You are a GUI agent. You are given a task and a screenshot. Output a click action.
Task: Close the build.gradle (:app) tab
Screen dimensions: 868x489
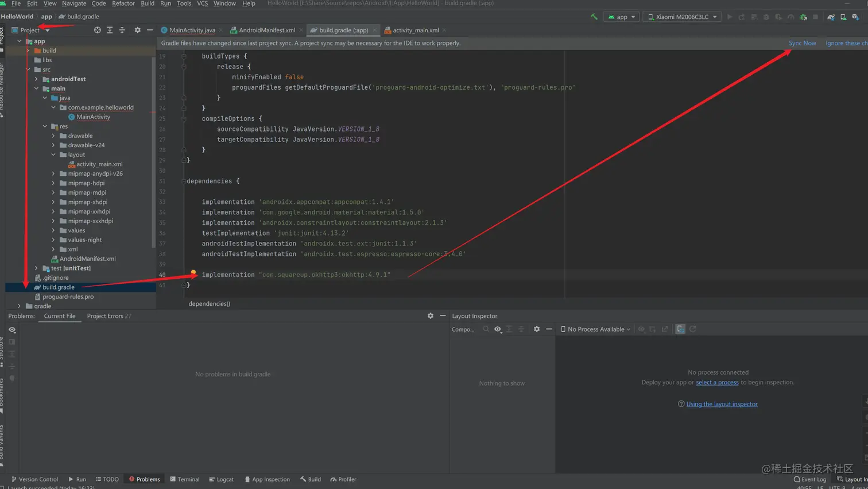pos(374,30)
